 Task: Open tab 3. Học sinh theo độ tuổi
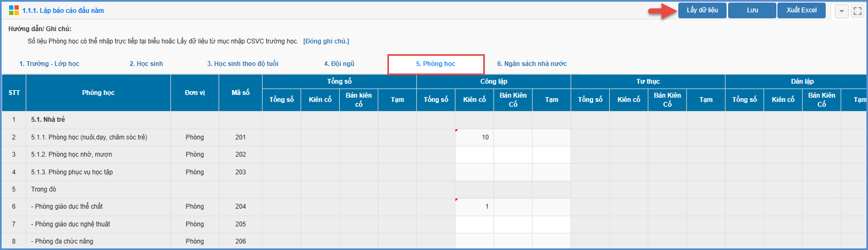tap(243, 64)
